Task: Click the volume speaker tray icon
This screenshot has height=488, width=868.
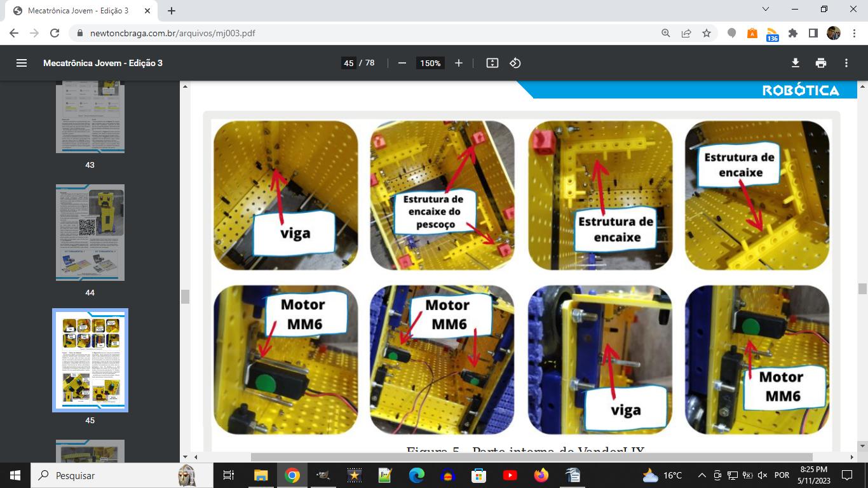Action: pos(763,475)
